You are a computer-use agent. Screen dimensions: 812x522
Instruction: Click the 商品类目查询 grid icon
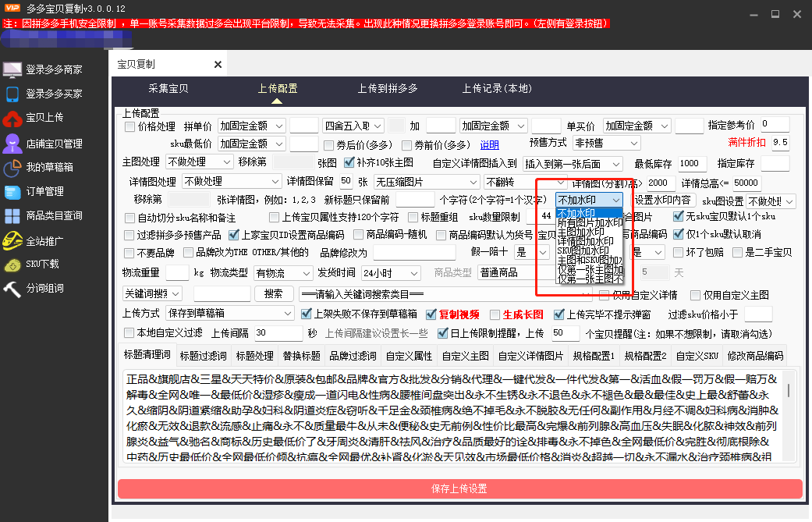pos(12,216)
